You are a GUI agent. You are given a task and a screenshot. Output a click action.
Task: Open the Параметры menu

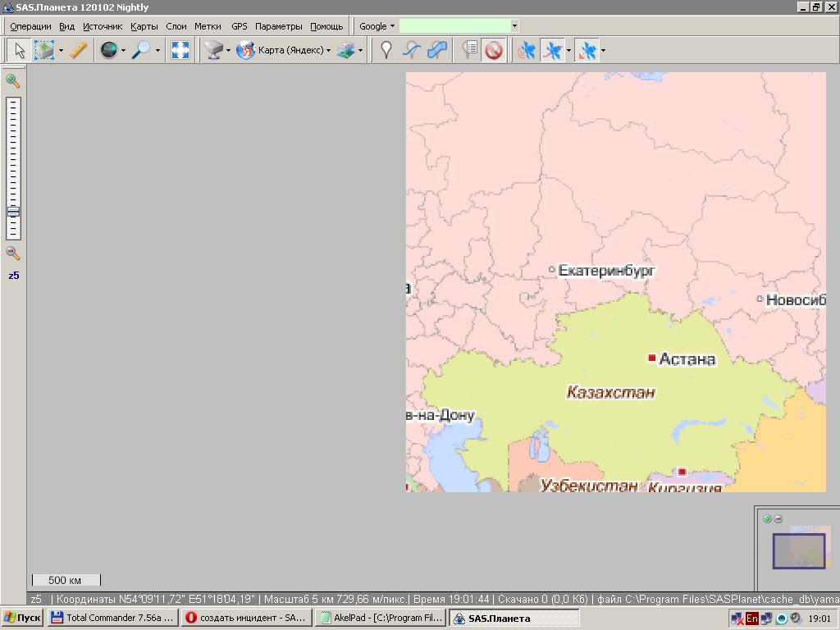point(278,26)
